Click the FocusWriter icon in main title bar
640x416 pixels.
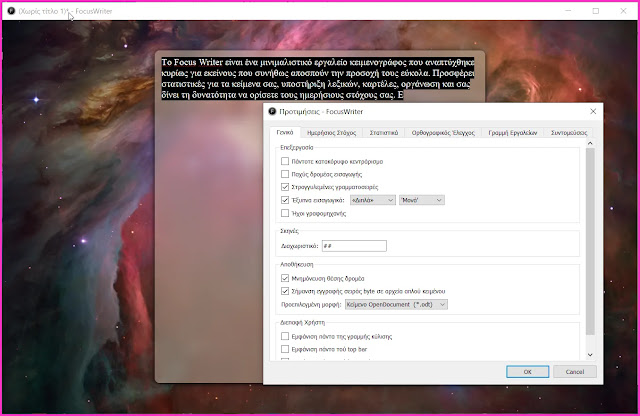[x=11, y=11]
